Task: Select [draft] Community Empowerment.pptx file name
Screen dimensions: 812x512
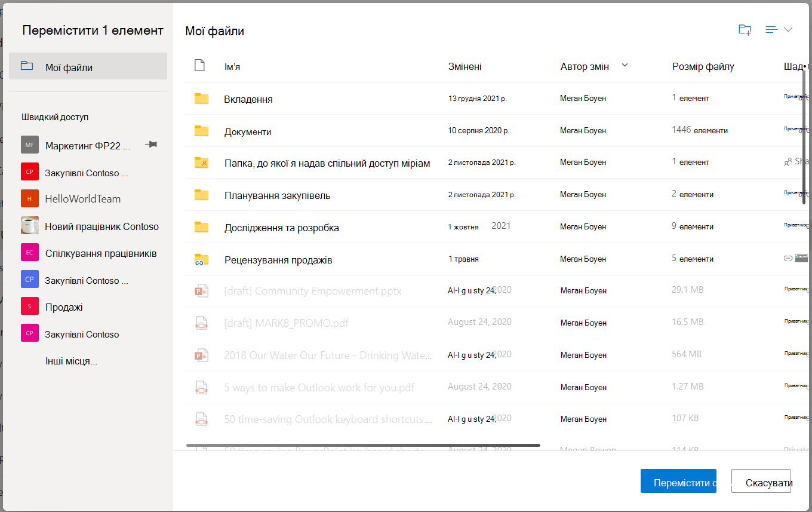Action: pos(313,292)
